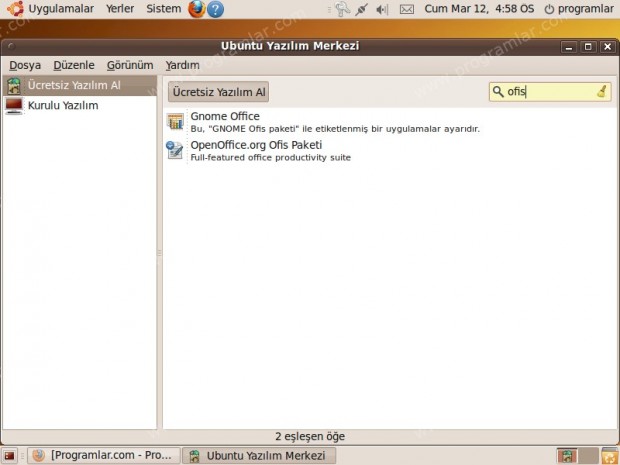Click the OpenOffice.org Ofis Paketi icon
This screenshot has height=465, width=620.
[175, 150]
